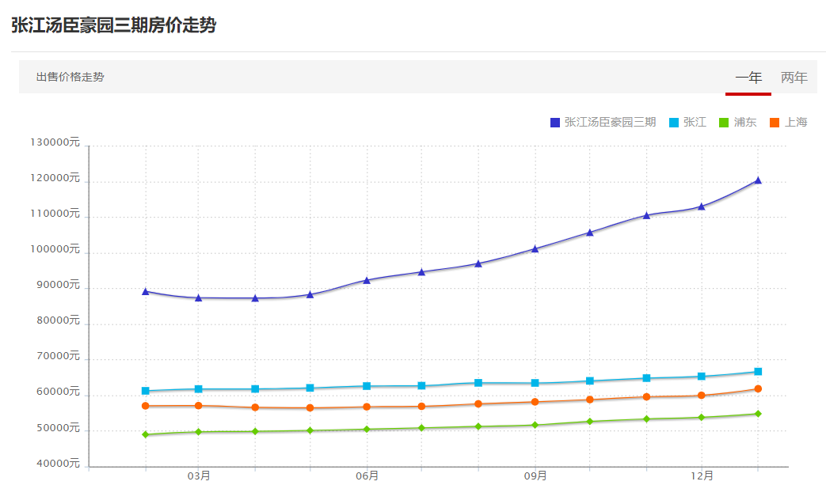Switch to the 两年 tab
The width and height of the screenshot is (826, 504).
click(x=794, y=78)
